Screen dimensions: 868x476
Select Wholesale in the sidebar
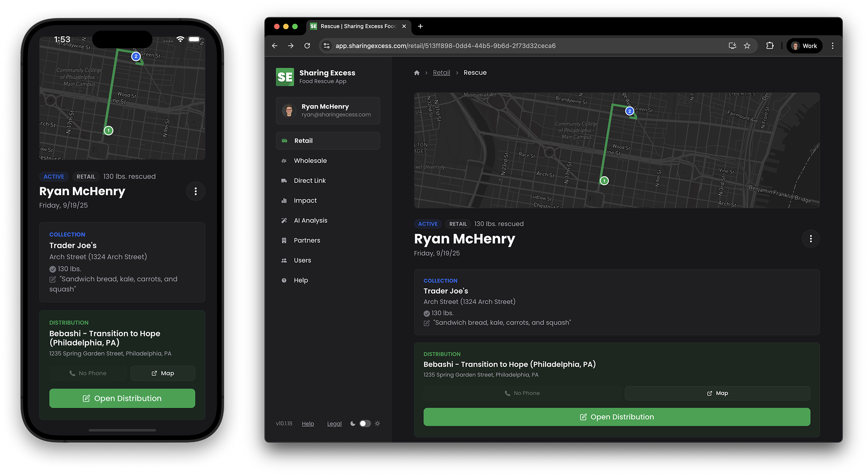click(x=310, y=161)
